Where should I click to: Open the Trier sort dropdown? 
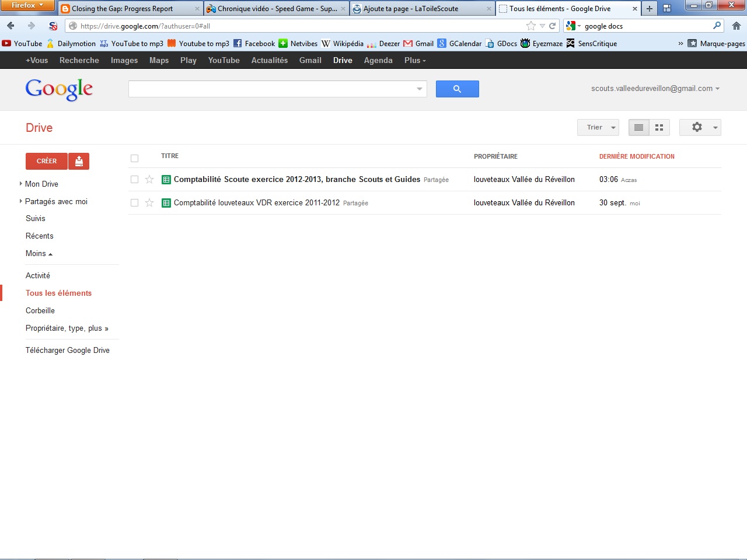point(598,127)
